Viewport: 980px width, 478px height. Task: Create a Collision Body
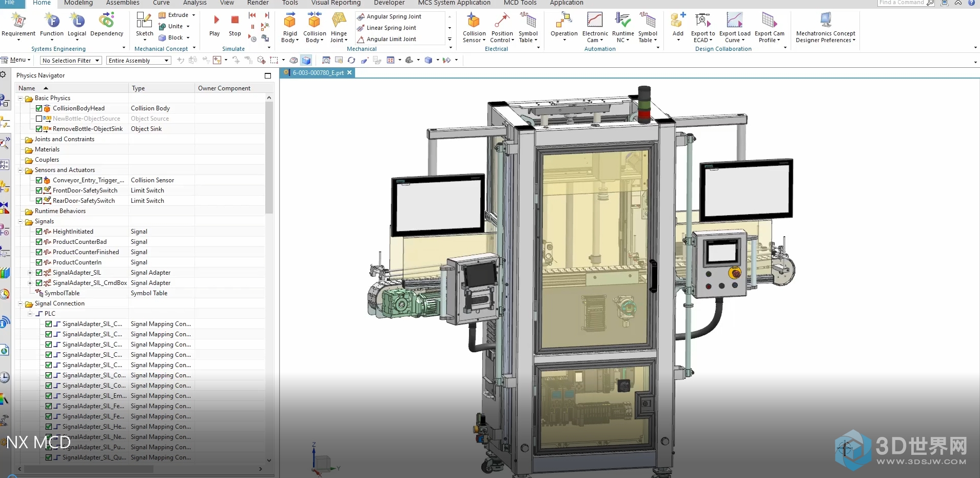315,28
